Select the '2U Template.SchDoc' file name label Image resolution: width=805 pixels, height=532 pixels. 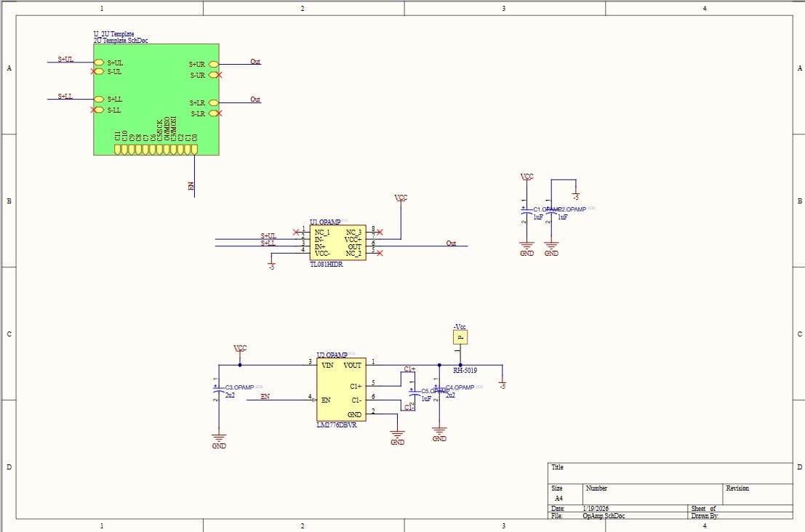[x=121, y=41]
